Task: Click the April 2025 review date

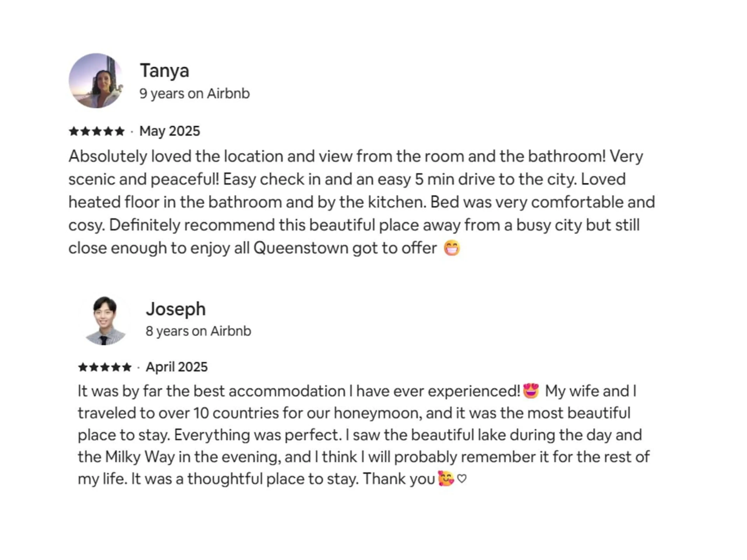Action: [x=177, y=367]
